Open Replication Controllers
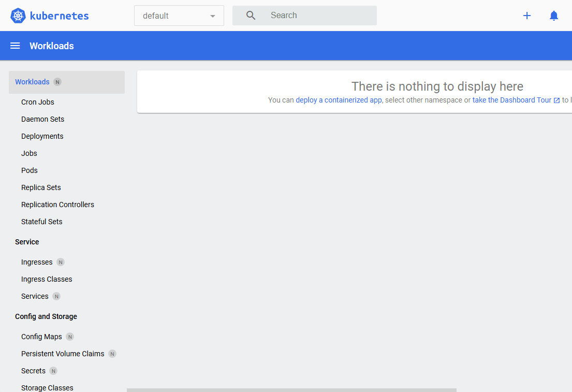This screenshot has height=392, width=572. pyautogui.click(x=57, y=205)
